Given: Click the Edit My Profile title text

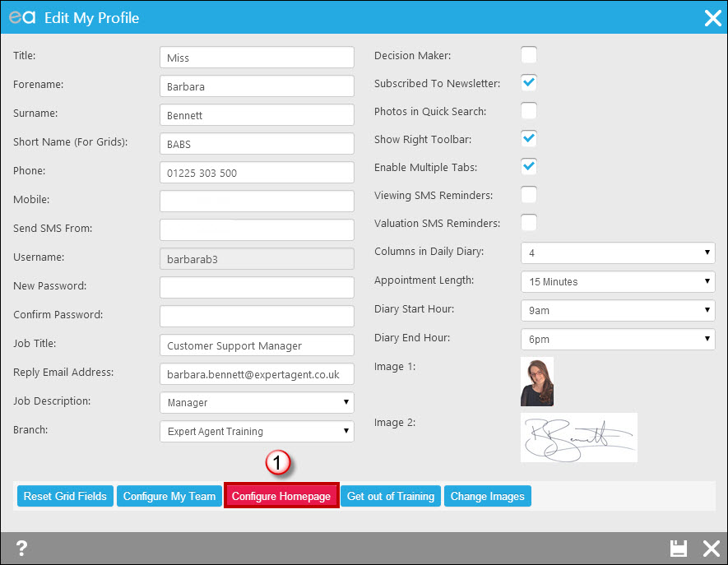Looking at the screenshot, I should (x=91, y=18).
